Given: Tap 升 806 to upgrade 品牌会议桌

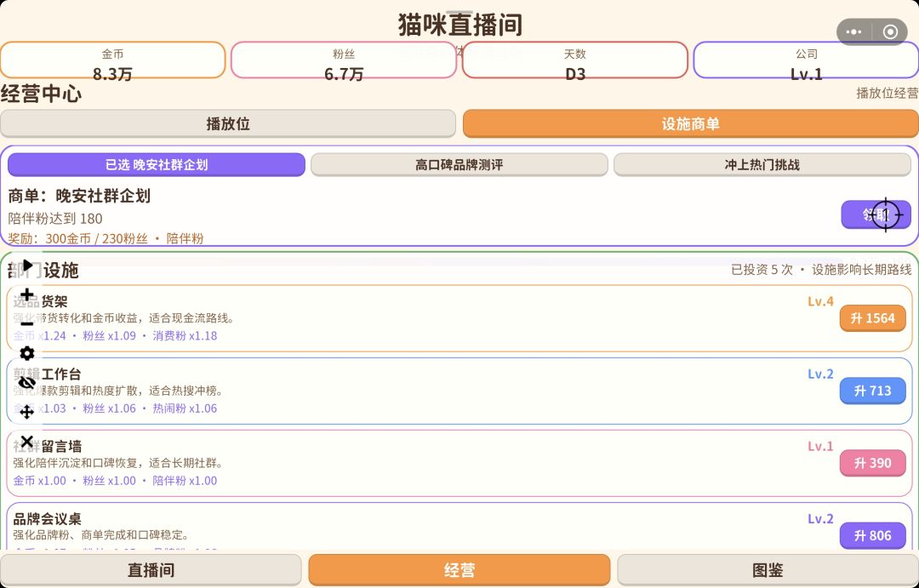Looking at the screenshot, I should click(873, 536).
